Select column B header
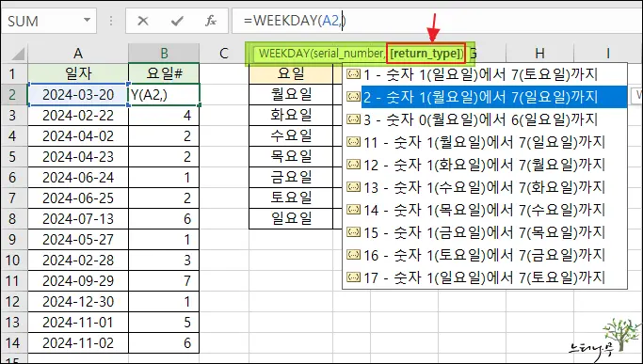 pyautogui.click(x=164, y=54)
